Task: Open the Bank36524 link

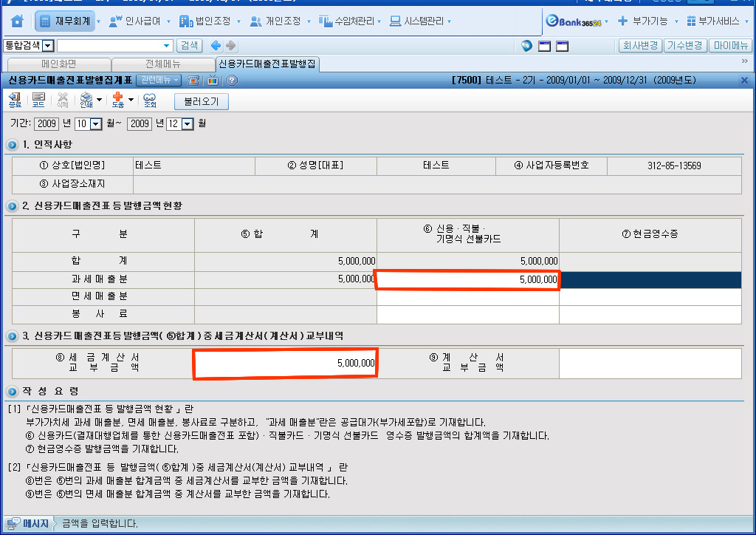Action: tap(573, 21)
